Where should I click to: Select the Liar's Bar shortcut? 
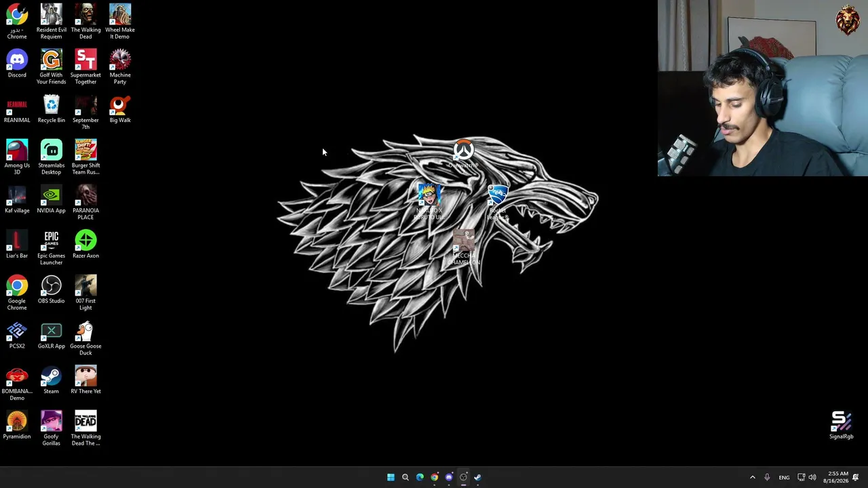tap(17, 245)
